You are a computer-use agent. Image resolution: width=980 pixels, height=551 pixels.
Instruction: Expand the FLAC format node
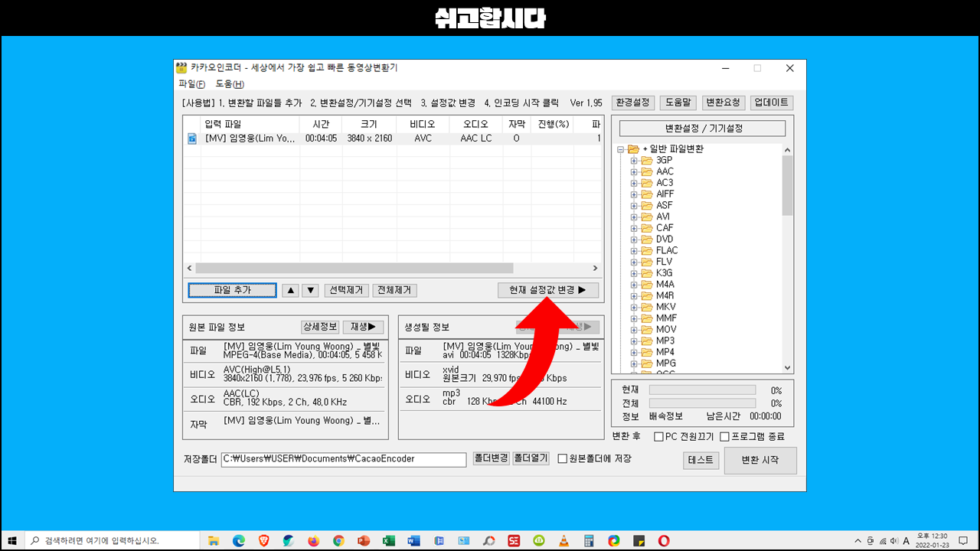click(x=634, y=251)
